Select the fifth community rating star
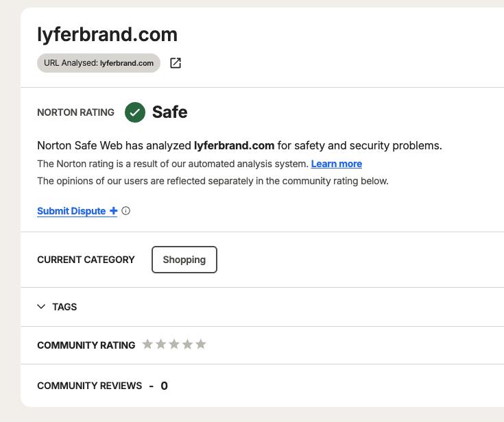Viewport: 504px width, 422px height. [x=201, y=344]
